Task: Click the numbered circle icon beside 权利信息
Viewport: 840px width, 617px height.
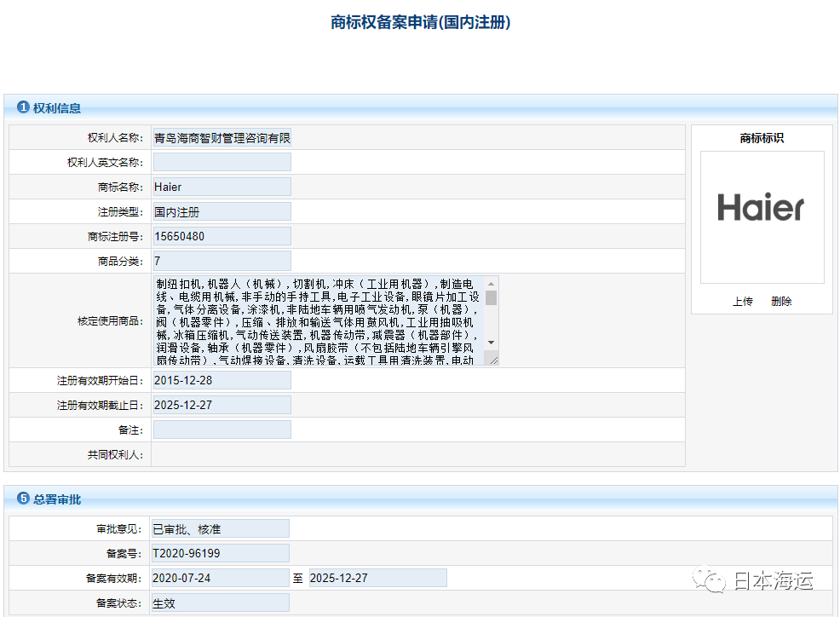Action: coord(23,107)
